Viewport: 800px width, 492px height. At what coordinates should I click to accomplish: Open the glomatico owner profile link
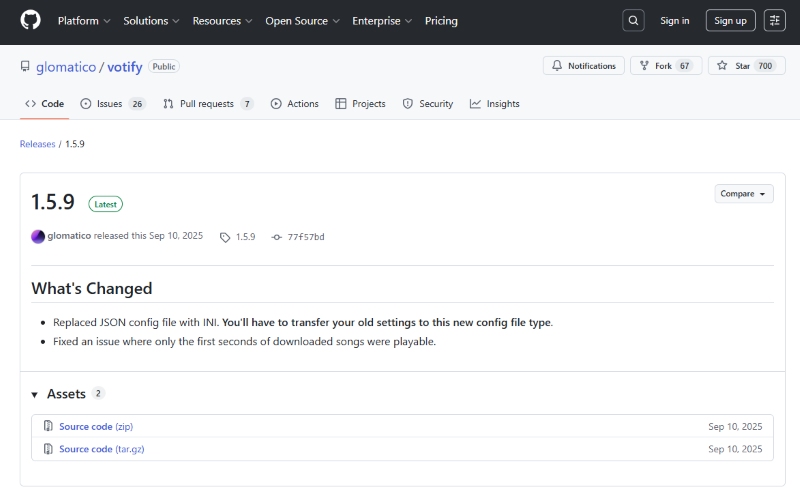(66, 67)
